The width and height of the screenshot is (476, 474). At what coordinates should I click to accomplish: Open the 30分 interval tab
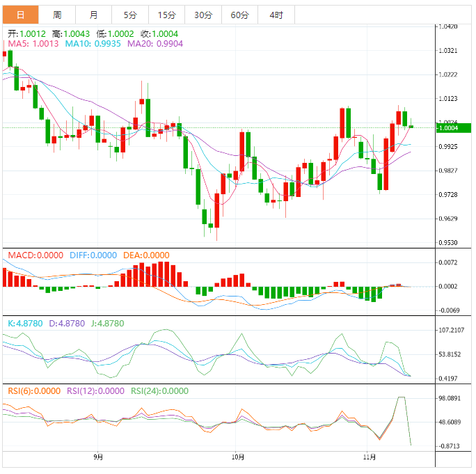pos(203,15)
